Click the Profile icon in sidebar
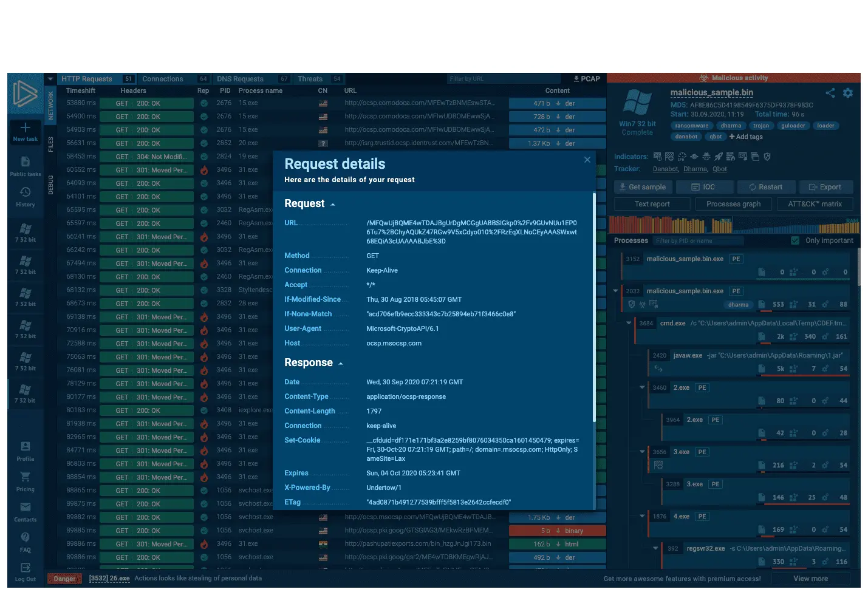The image size is (868, 595). coord(25,447)
